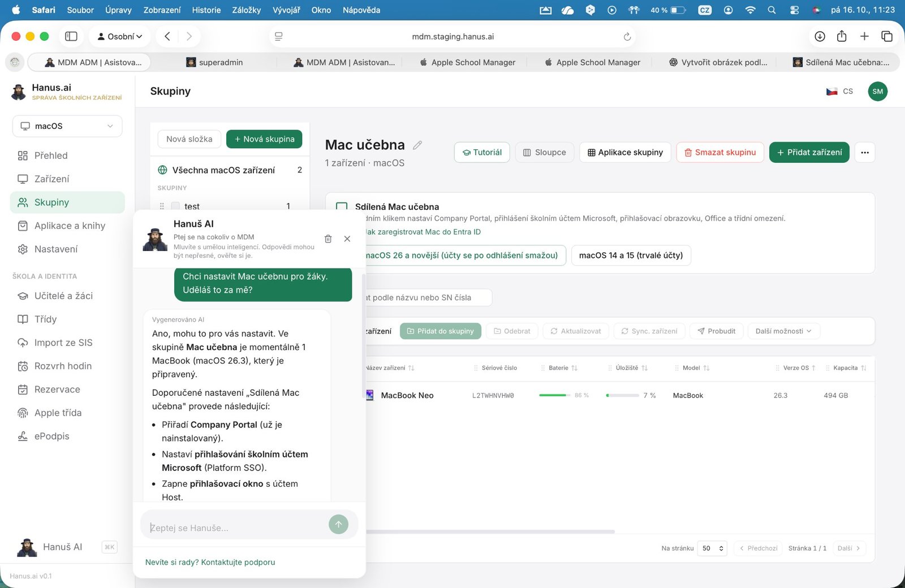
Task: Delete Hanuš AI chat history
Action: coord(328,239)
